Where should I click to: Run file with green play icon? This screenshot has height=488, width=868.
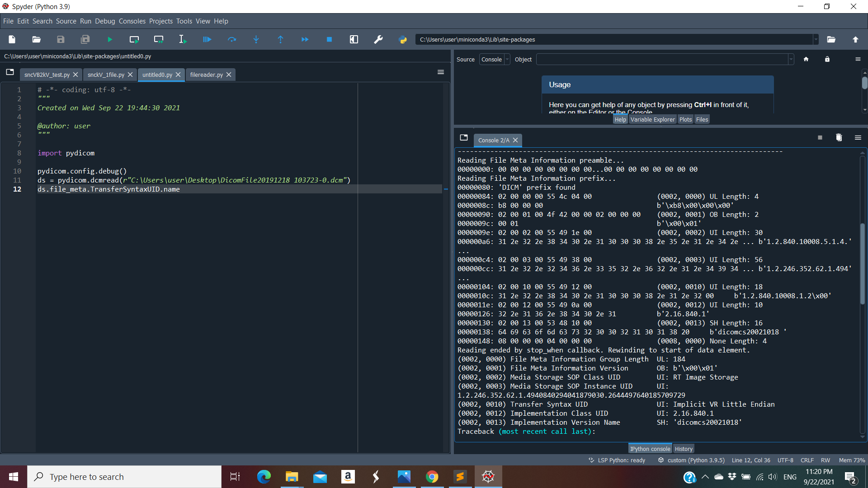110,40
